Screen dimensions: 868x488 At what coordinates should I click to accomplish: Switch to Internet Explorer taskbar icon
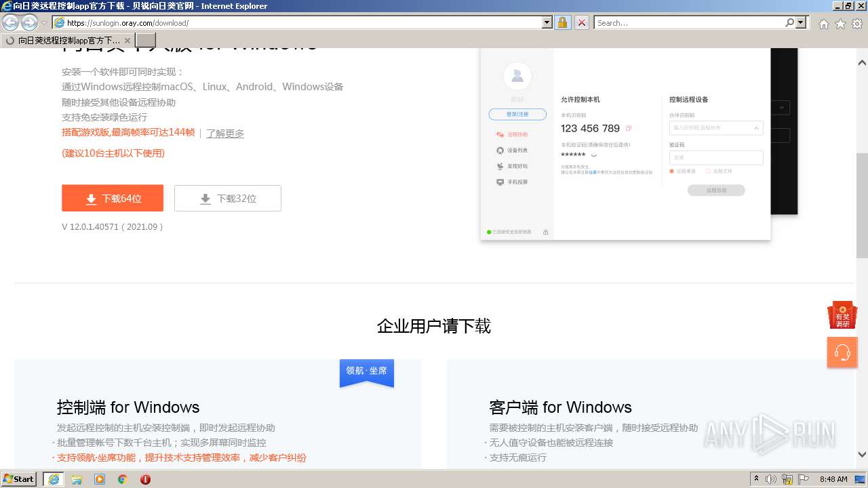click(53, 479)
